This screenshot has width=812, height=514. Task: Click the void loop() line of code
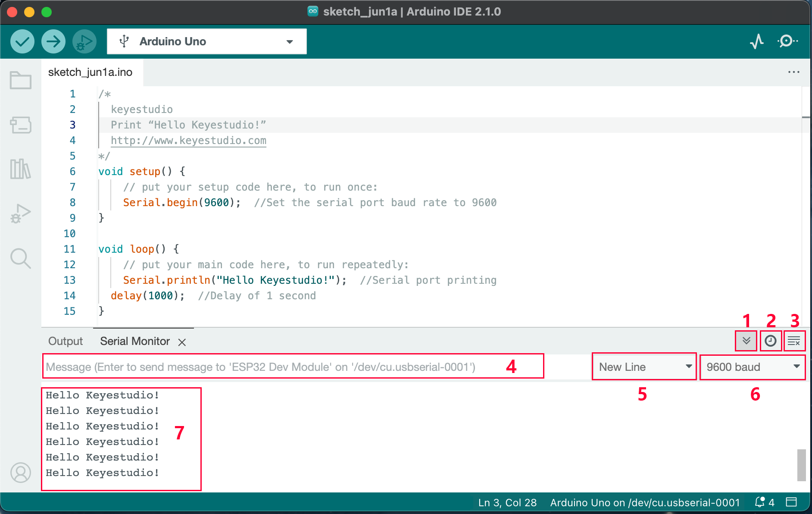pyautogui.click(x=139, y=249)
